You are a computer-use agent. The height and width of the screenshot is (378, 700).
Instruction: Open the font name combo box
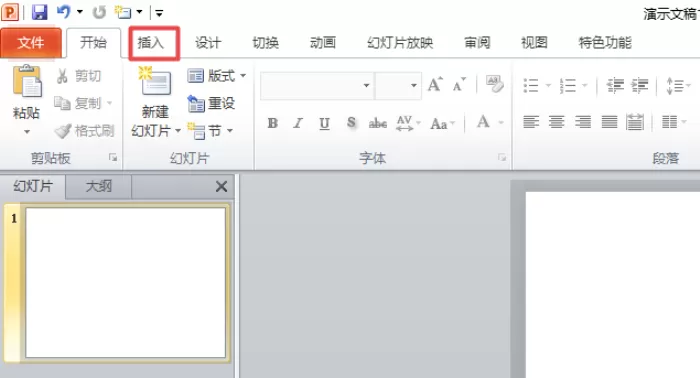(317, 85)
